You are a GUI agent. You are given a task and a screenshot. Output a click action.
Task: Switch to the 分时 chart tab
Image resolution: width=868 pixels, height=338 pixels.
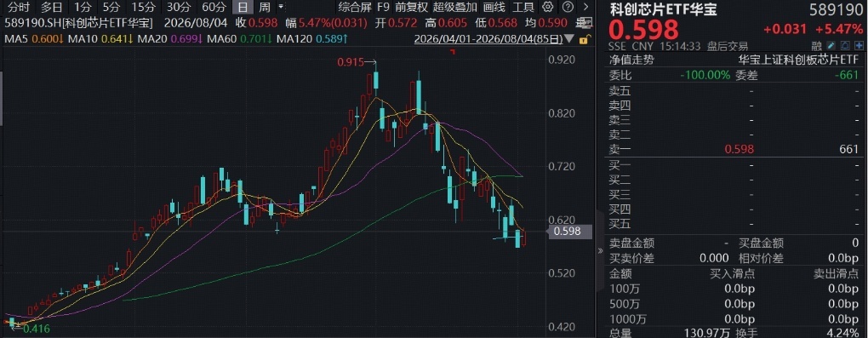coord(18,7)
